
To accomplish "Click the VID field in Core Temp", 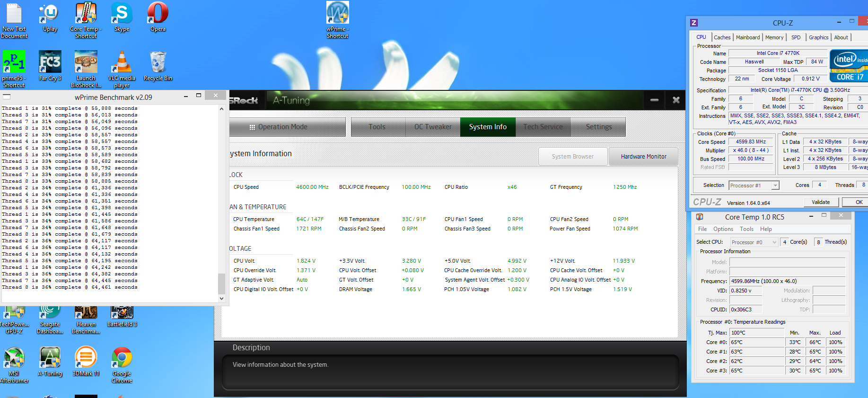I will [x=745, y=291].
